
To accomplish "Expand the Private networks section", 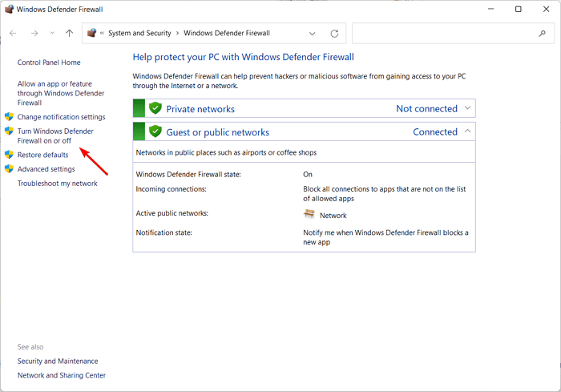I will 467,108.
